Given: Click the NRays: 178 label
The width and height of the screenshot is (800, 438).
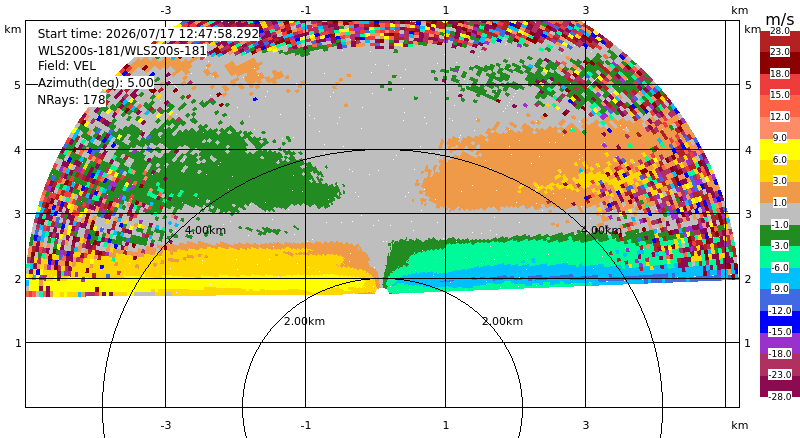Looking at the screenshot, I should pyautogui.click(x=71, y=100).
